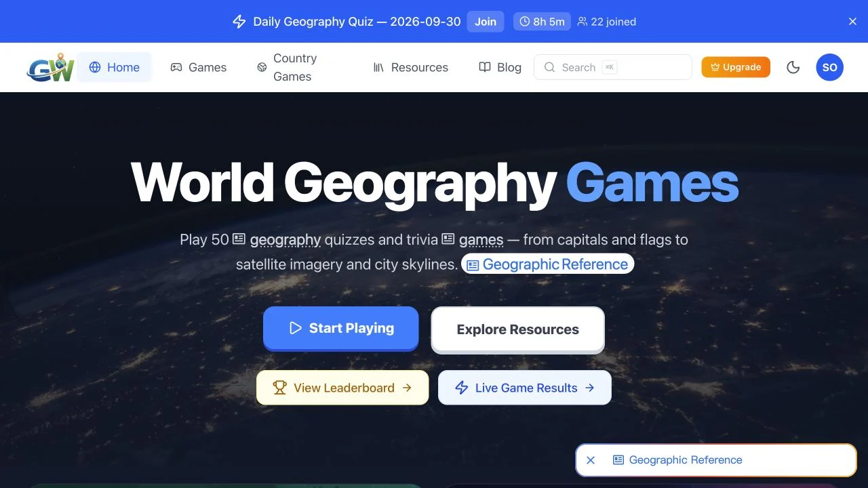Click the trophy icon on Leaderboard
The height and width of the screenshot is (488, 868).
tap(279, 388)
